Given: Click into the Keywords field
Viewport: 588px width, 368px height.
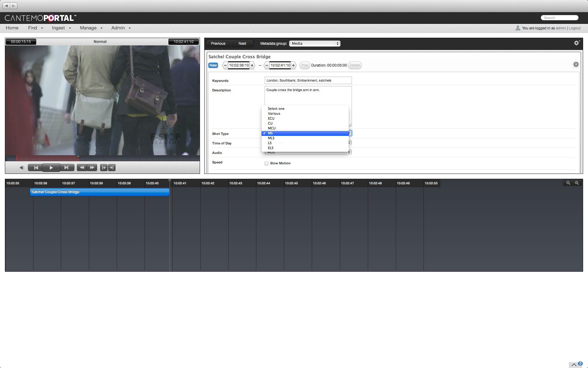Looking at the screenshot, I should [x=308, y=80].
